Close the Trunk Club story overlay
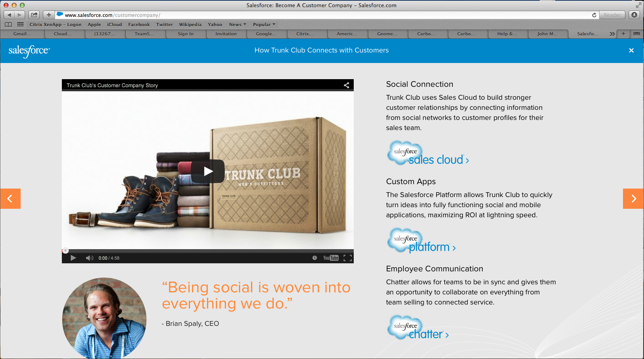The image size is (644, 359). point(631,50)
